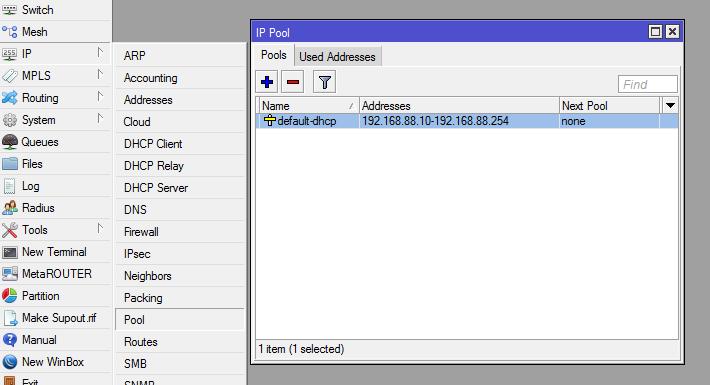Open DHCP Server menu entry
The height and width of the screenshot is (385, 710).
(180, 188)
